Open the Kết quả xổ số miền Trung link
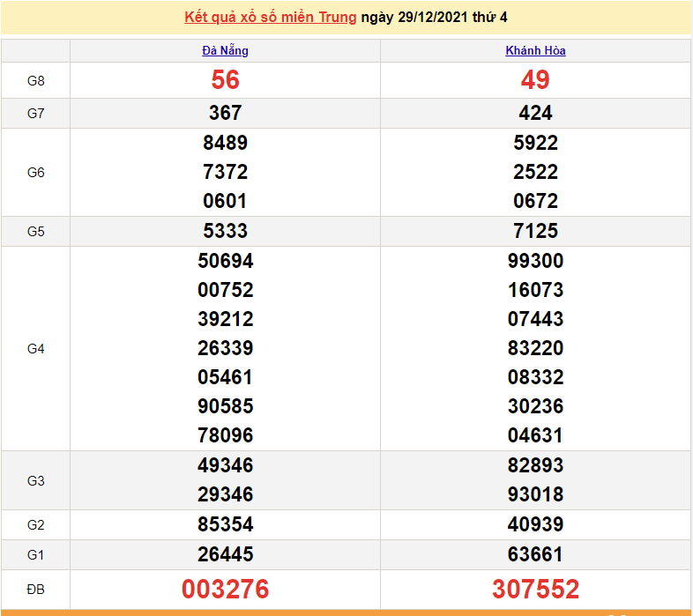Image resolution: width=693 pixels, height=616 pixels. 271,18
